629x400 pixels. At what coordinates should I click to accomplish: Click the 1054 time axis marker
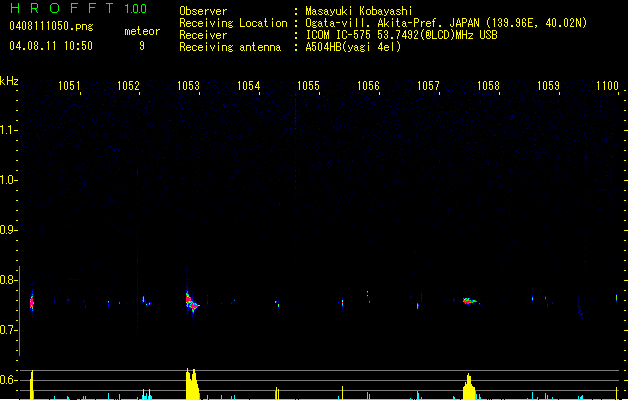[x=248, y=86]
